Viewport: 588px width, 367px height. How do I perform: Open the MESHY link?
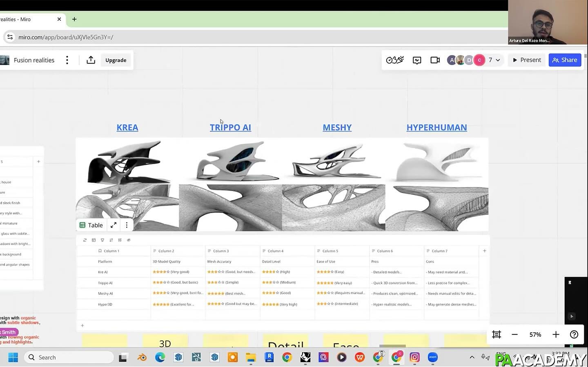(x=337, y=127)
